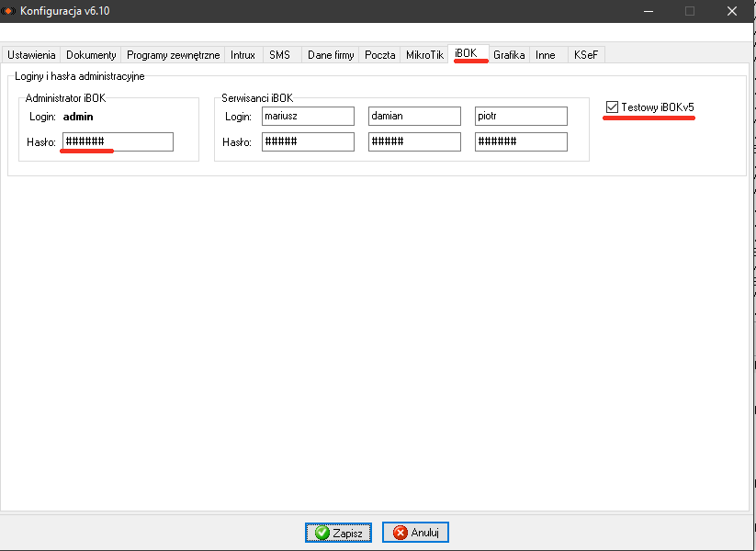
Task: Switch to the Dokumenty tab
Action: (91, 55)
